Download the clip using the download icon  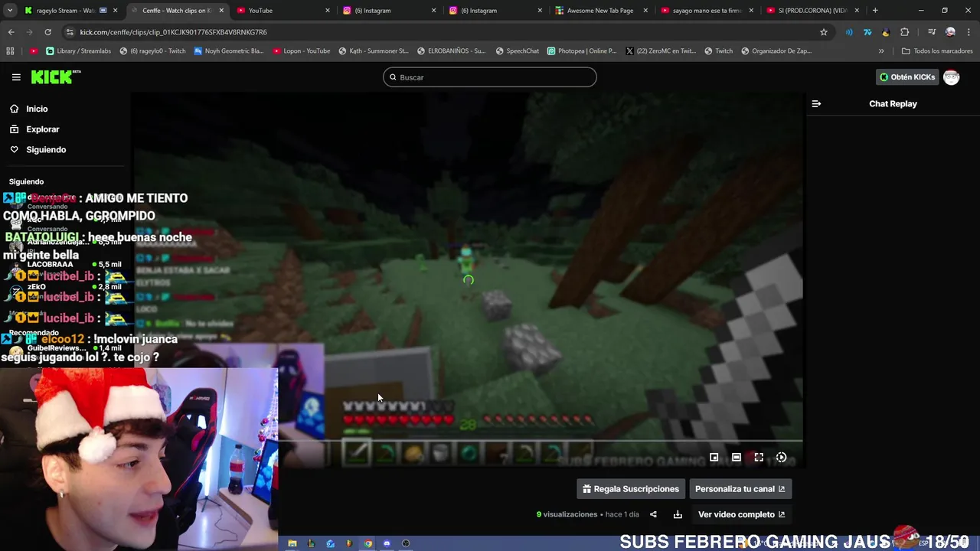coord(678,514)
